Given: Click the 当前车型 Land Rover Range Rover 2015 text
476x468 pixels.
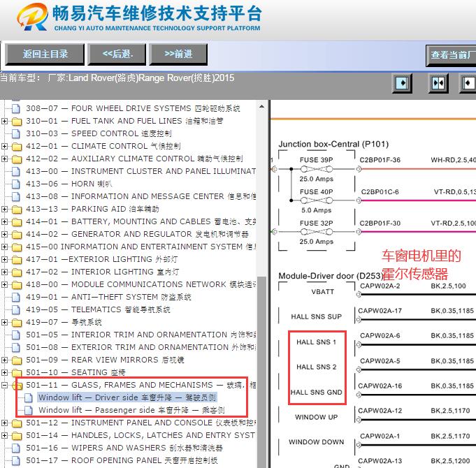Looking at the screenshot, I should [117, 78].
